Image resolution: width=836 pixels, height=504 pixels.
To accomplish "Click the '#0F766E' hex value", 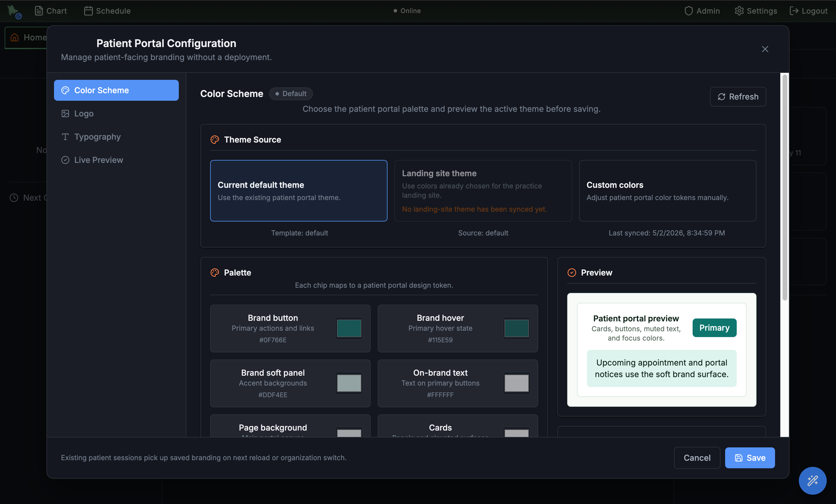I will pyautogui.click(x=273, y=340).
